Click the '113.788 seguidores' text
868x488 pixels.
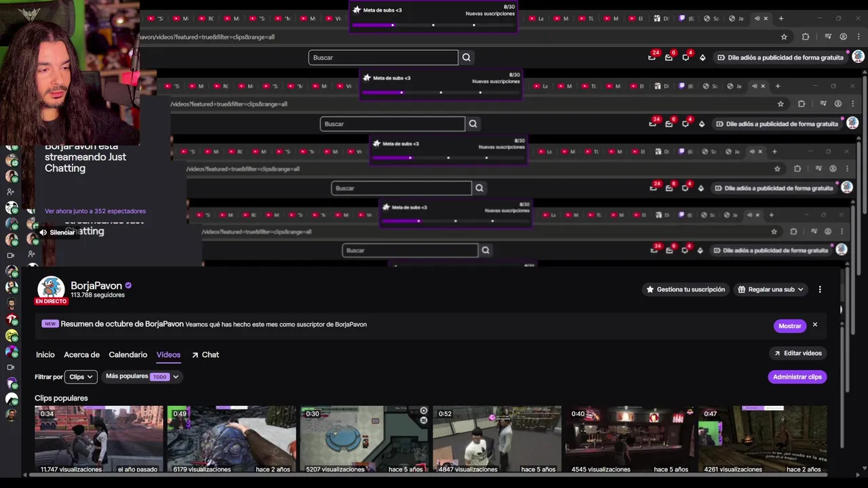[x=98, y=296]
